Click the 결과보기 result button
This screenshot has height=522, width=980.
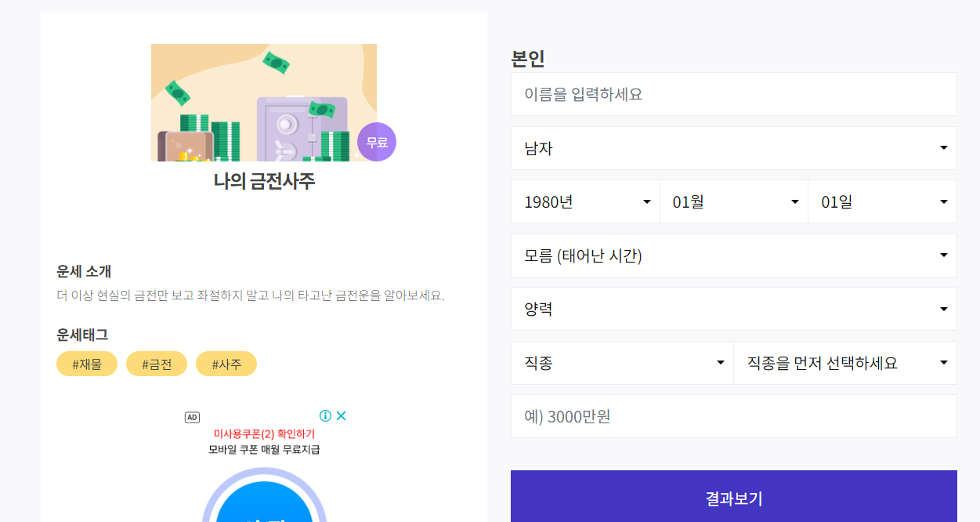pyautogui.click(x=733, y=498)
